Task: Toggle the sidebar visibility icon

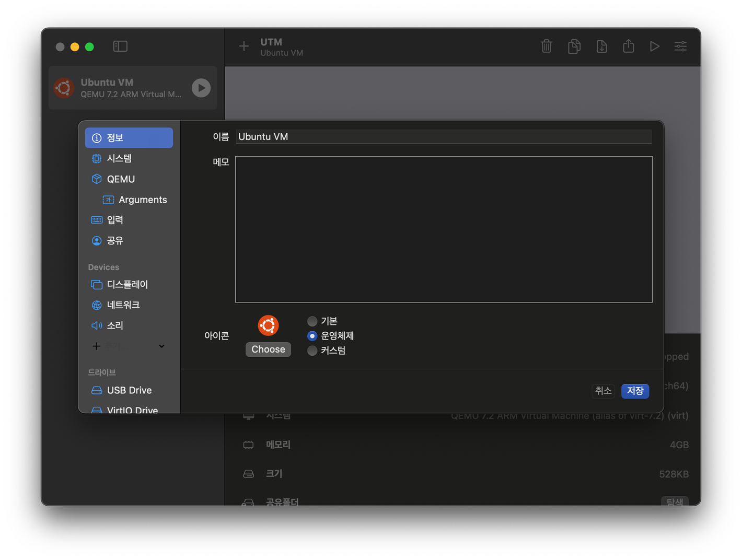Action: (120, 46)
